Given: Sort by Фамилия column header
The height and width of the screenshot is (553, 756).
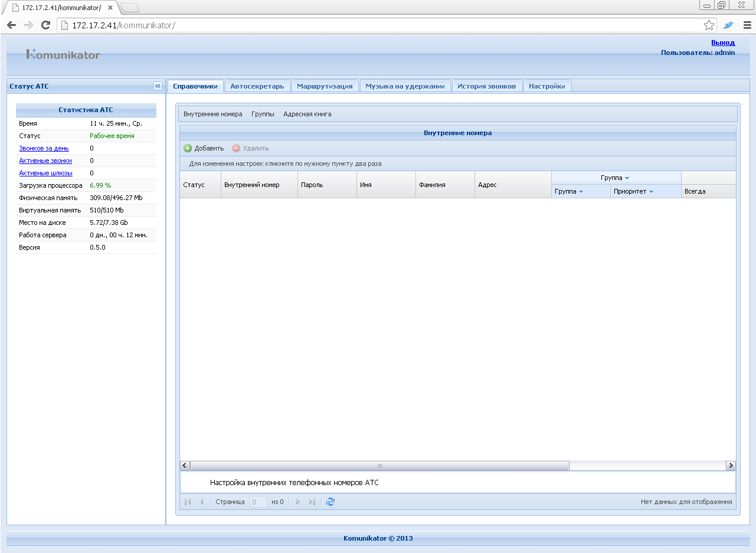Looking at the screenshot, I should click(x=446, y=185).
